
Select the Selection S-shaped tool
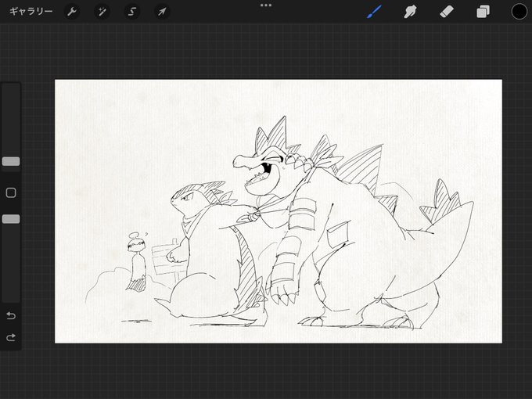pos(132,12)
